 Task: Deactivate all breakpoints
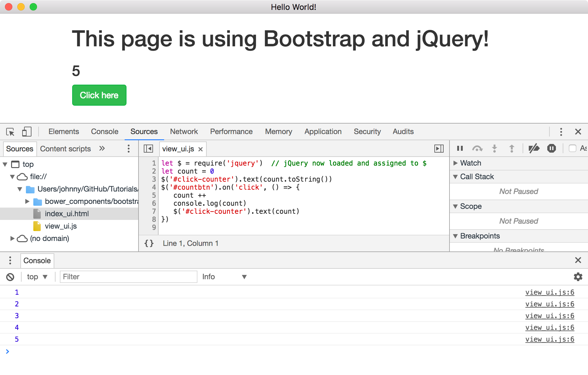click(x=534, y=149)
